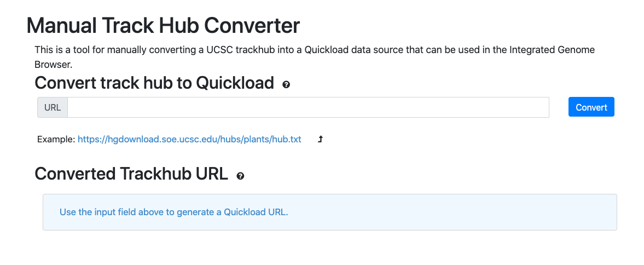Click help icon beside "Convert track hub to Quickload"
The height and width of the screenshot is (265, 644).
click(x=286, y=85)
